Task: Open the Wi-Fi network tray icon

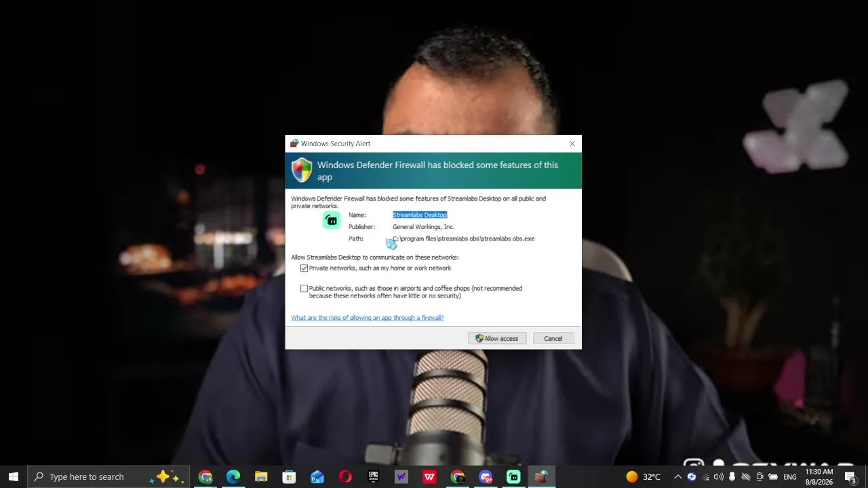Action: [x=705, y=476]
